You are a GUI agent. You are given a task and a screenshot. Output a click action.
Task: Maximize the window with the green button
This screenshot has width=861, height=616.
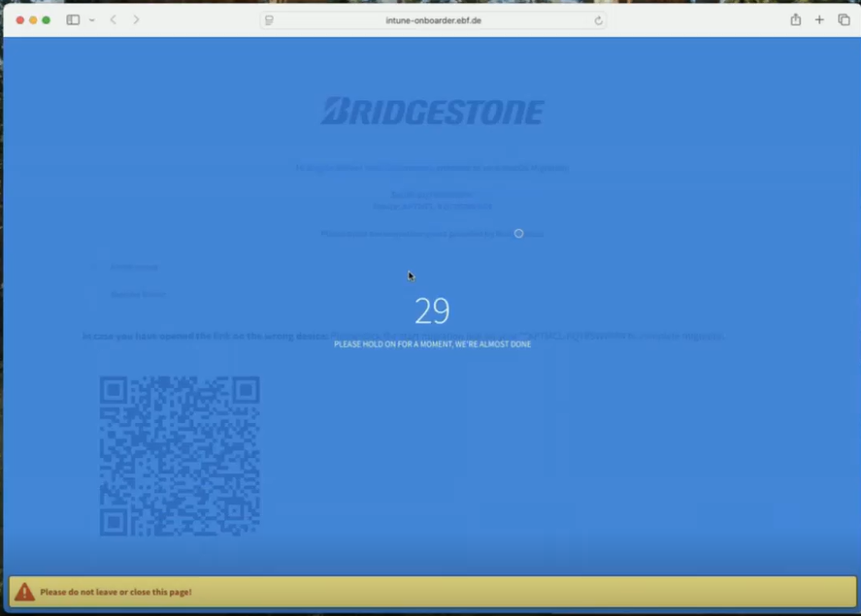[x=47, y=20]
